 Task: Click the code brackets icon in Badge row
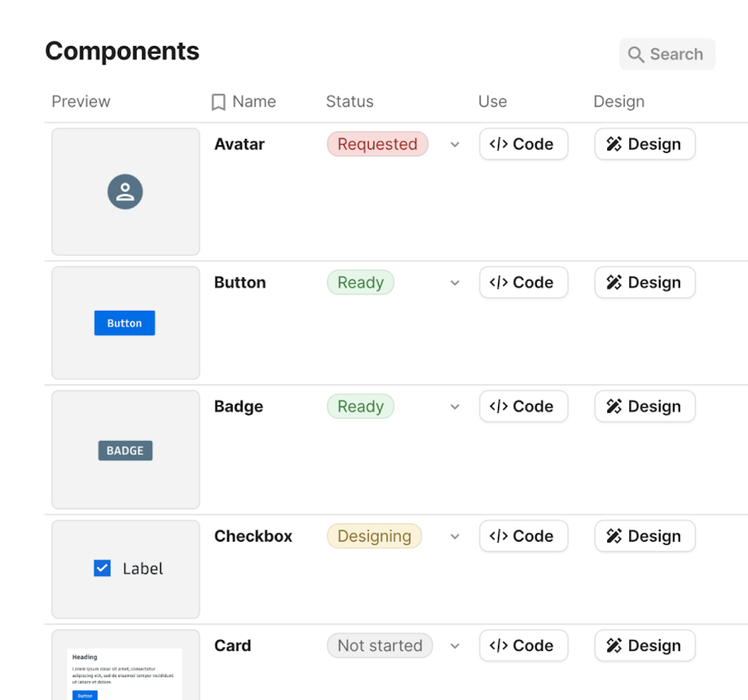pos(499,406)
